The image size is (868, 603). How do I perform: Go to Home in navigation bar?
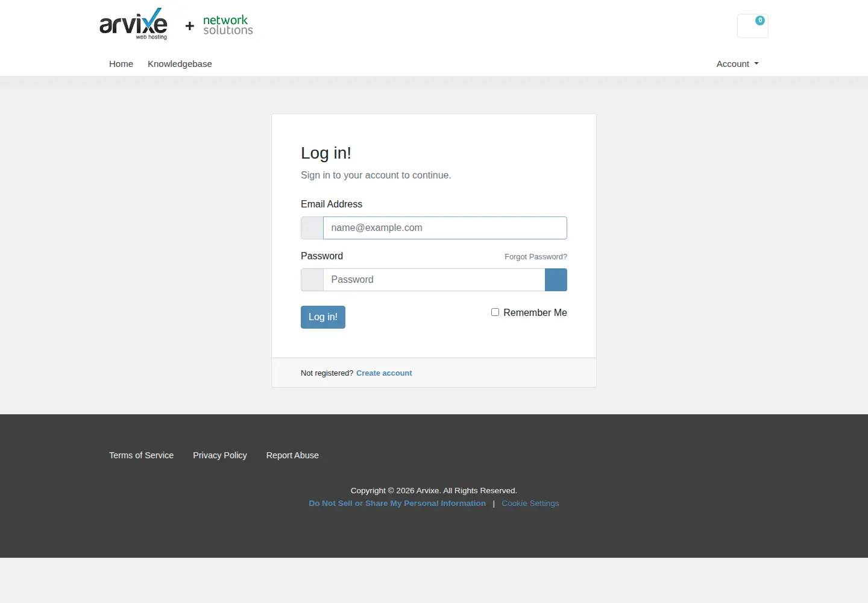[121, 64]
